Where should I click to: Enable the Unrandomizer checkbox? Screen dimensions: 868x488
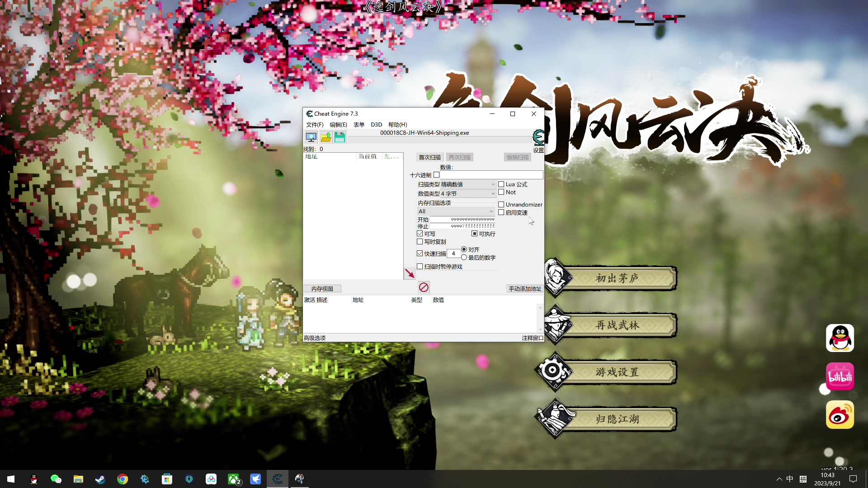click(501, 205)
